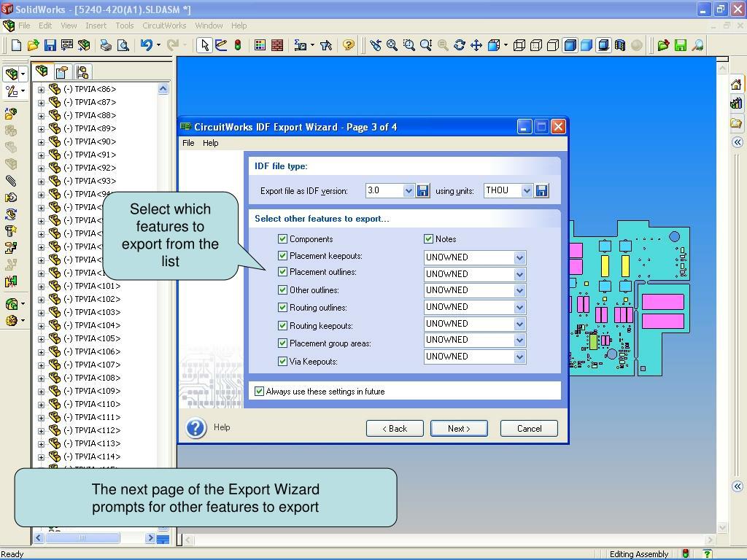Select the Pan four-arrow icon

pyautogui.click(x=476, y=45)
